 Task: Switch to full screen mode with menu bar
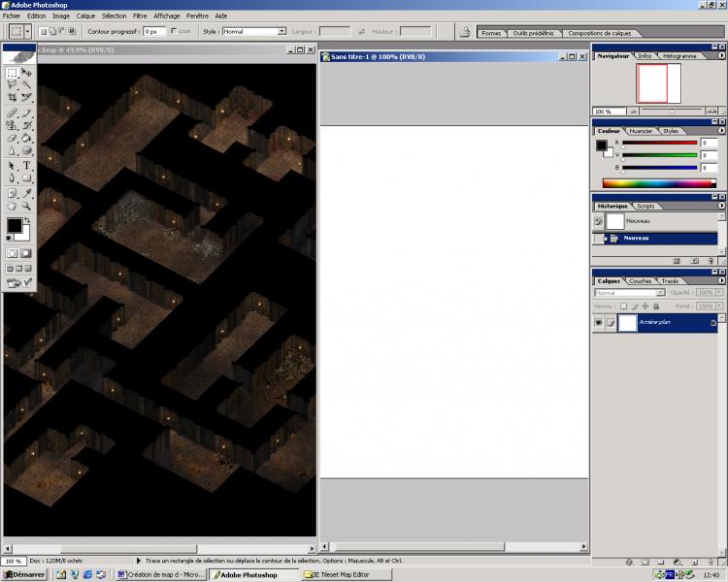click(19, 269)
